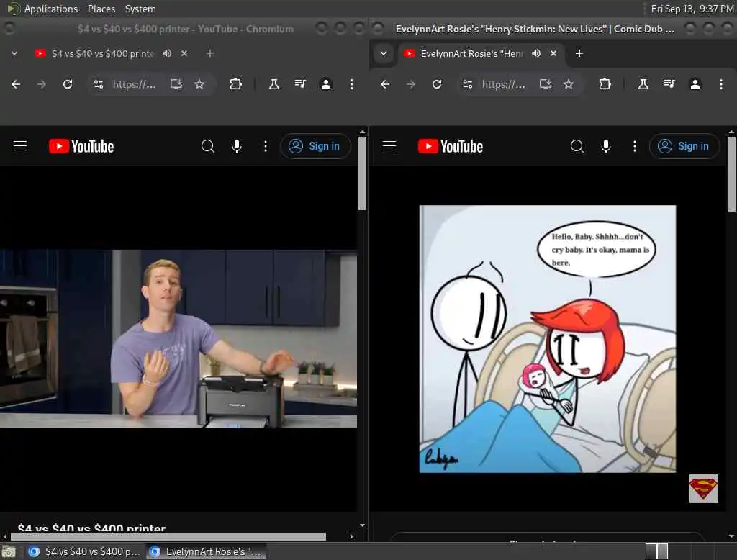737x560 pixels.
Task: Click the Superman logo channel watermark
Action: 702,489
